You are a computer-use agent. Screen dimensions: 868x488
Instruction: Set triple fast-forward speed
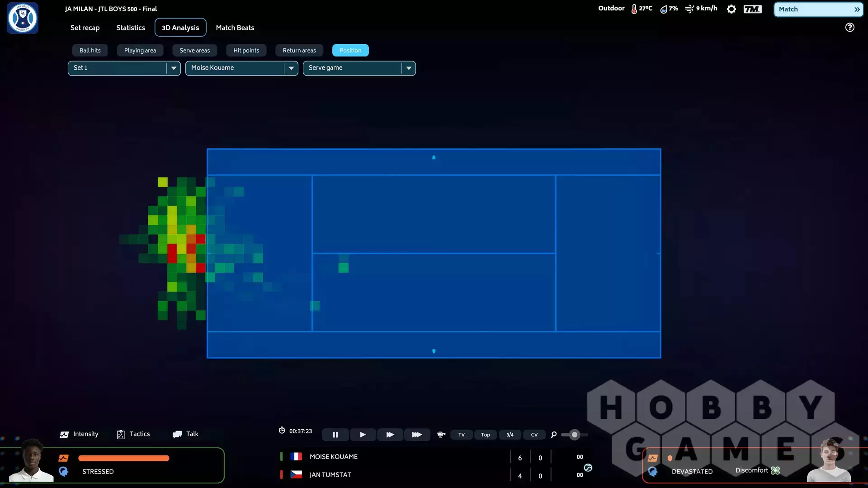(x=417, y=435)
